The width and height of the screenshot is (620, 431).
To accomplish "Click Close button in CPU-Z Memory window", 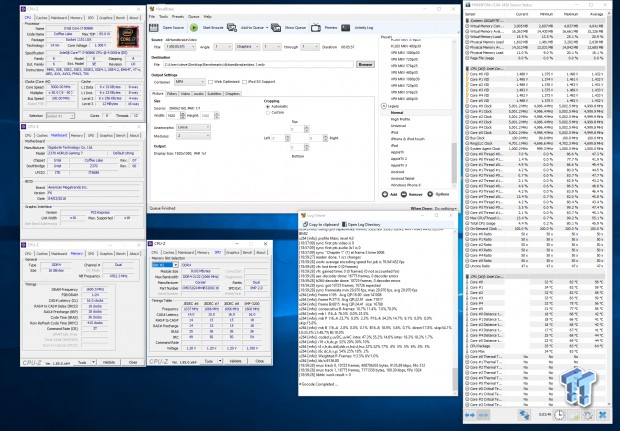I will tap(133, 362).
